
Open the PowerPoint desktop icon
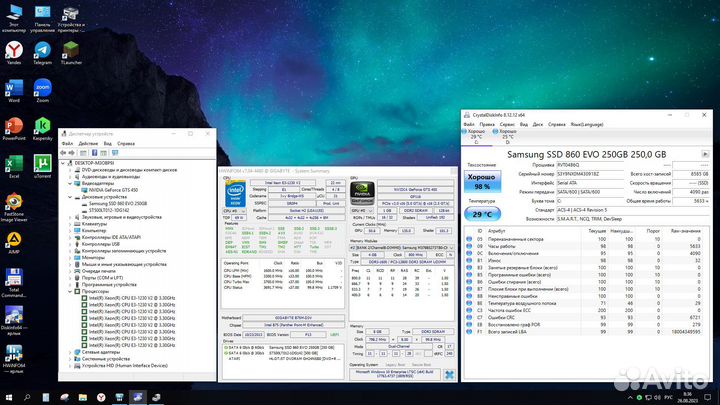click(14, 128)
